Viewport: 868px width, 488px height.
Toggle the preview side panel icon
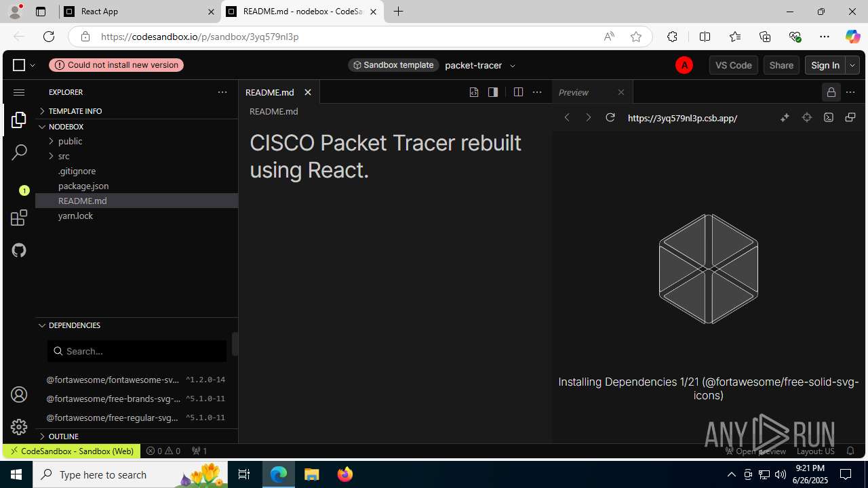click(493, 92)
